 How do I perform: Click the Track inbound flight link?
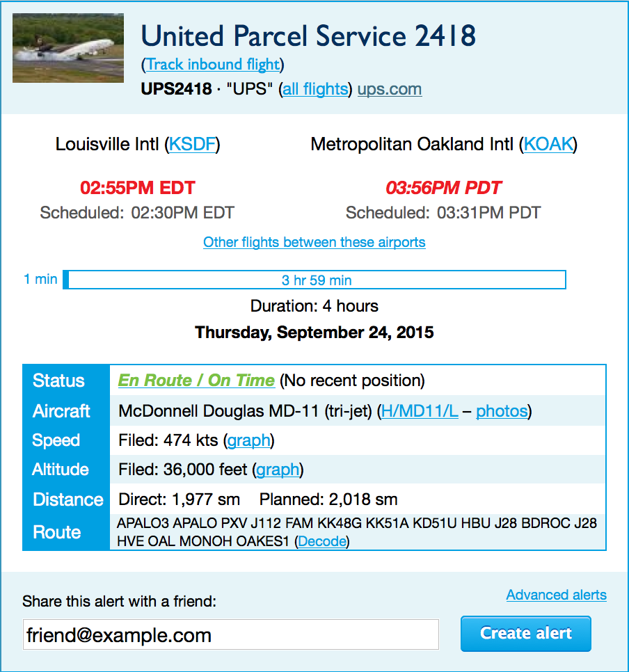[213, 64]
